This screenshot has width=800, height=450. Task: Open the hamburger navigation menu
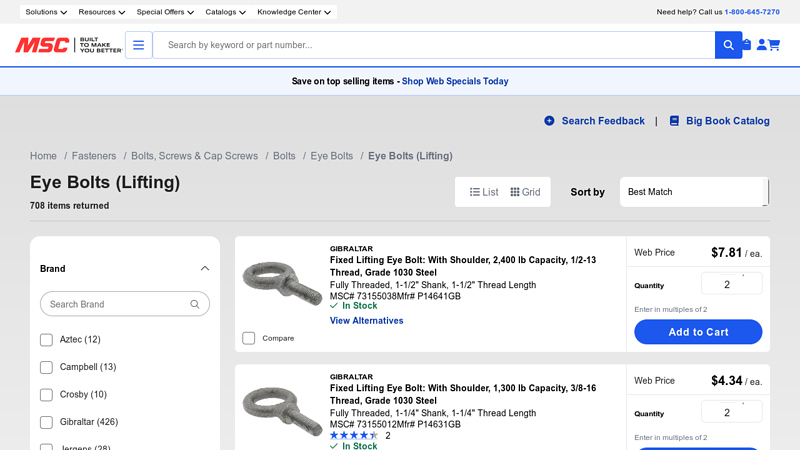138,45
